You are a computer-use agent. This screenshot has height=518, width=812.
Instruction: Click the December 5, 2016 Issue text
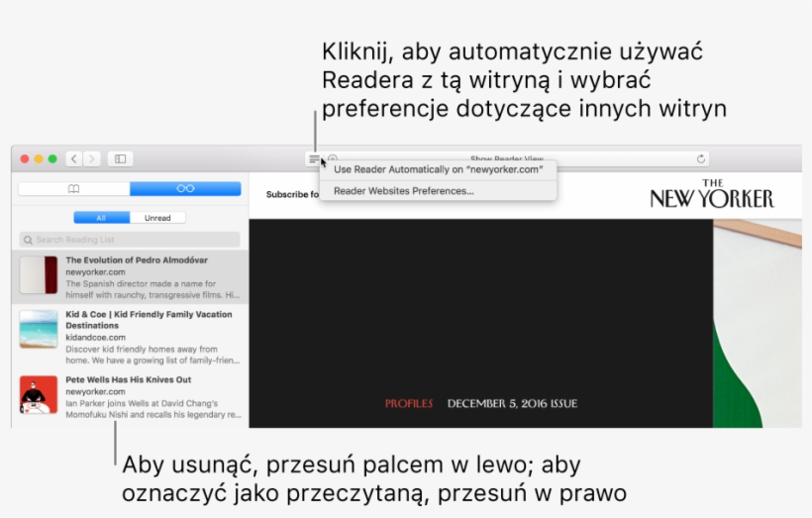(512, 403)
